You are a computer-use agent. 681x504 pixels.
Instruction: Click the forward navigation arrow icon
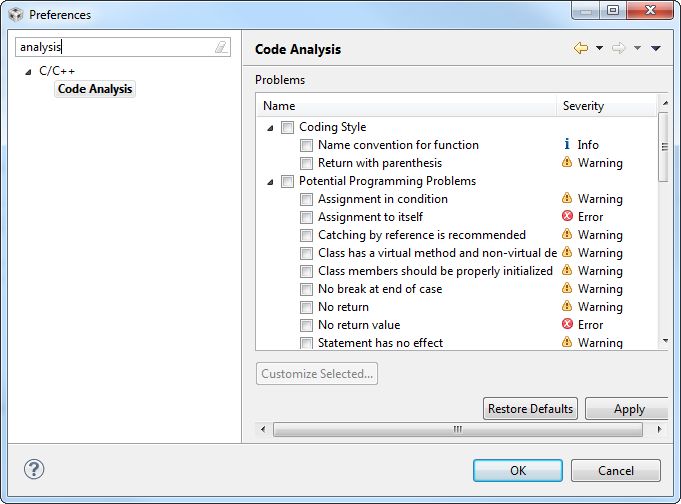(x=618, y=48)
